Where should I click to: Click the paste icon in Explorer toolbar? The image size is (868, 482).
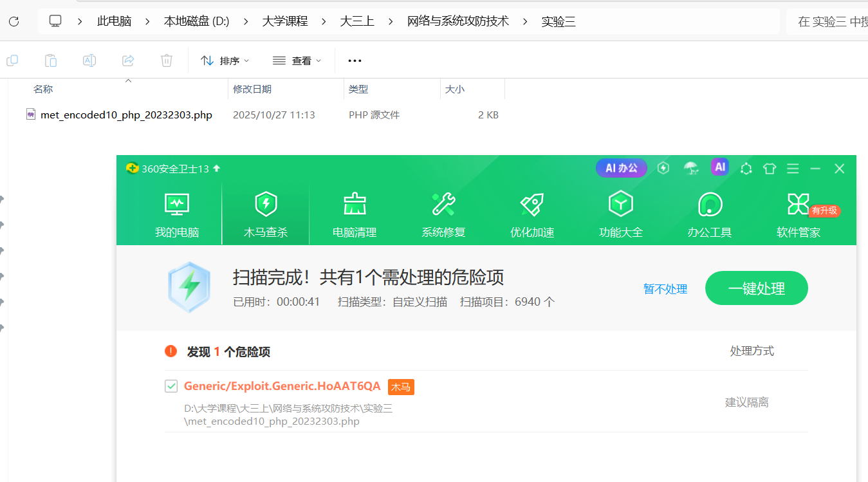pos(51,60)
